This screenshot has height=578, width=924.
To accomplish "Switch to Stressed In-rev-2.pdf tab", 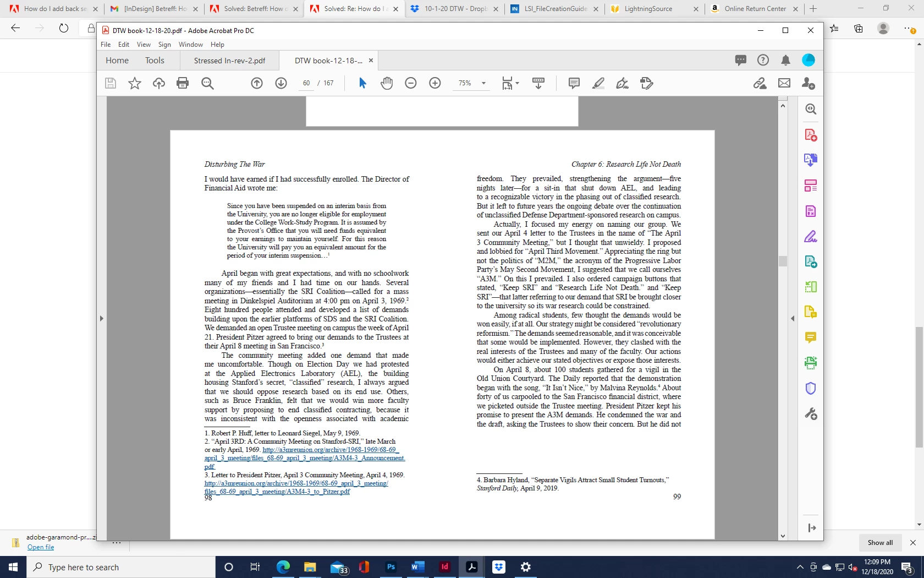I will click(229, 61).
